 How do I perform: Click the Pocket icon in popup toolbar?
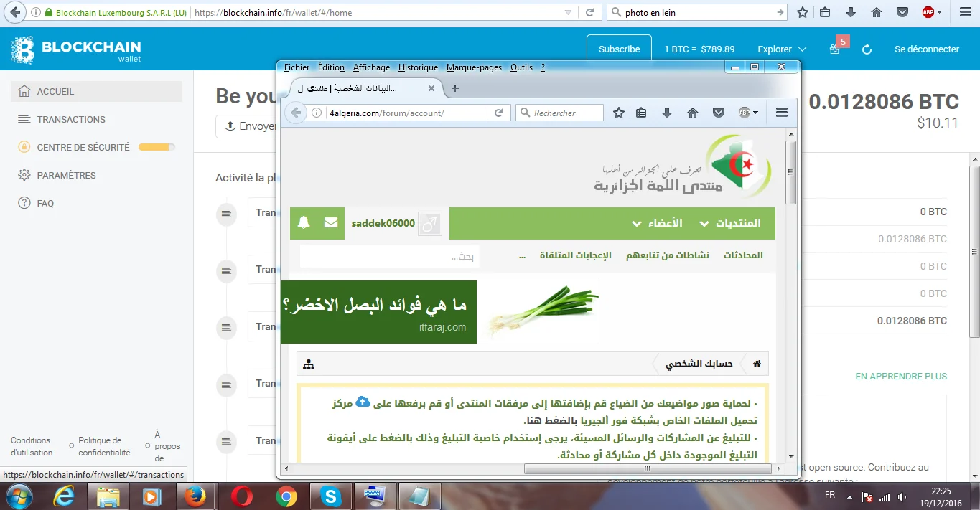pos(718,113)
